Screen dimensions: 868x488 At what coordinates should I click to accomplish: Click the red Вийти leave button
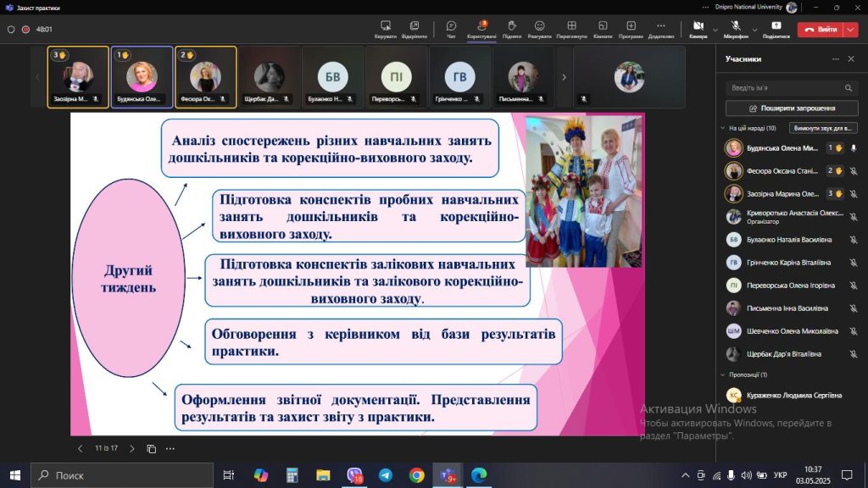pos(820,30)
